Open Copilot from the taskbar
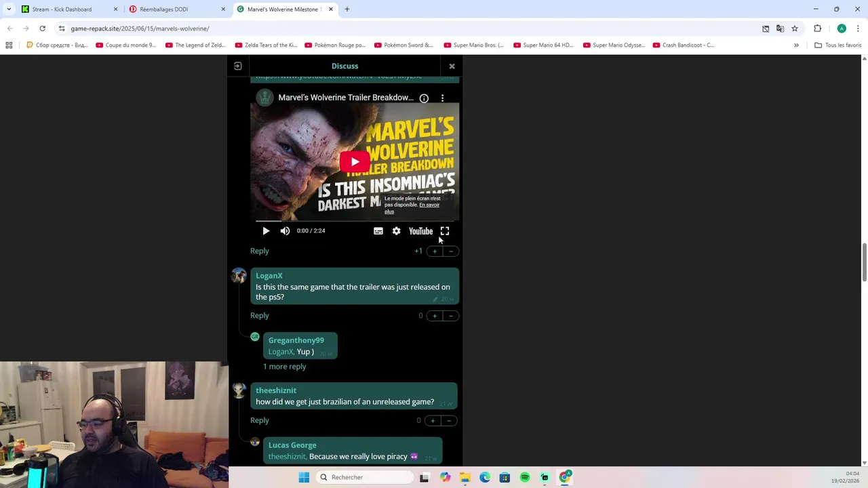The height and width of the screenshot is (488, 868). point(445,477)
